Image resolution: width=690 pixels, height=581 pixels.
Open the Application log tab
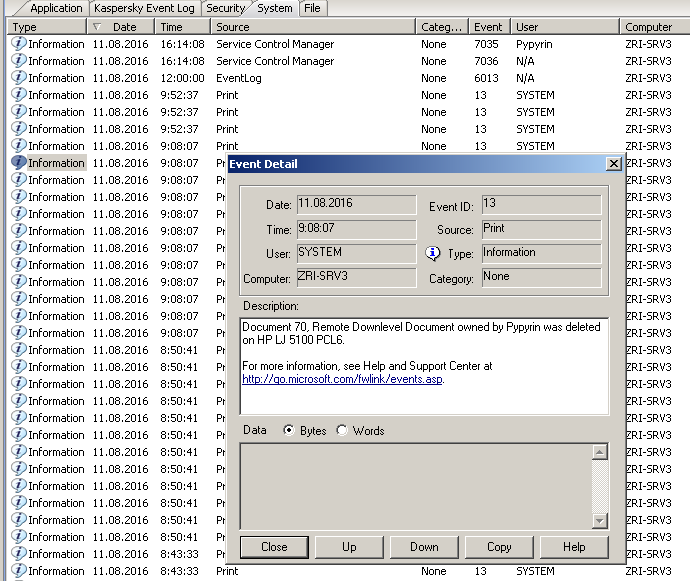click(55, 8)
